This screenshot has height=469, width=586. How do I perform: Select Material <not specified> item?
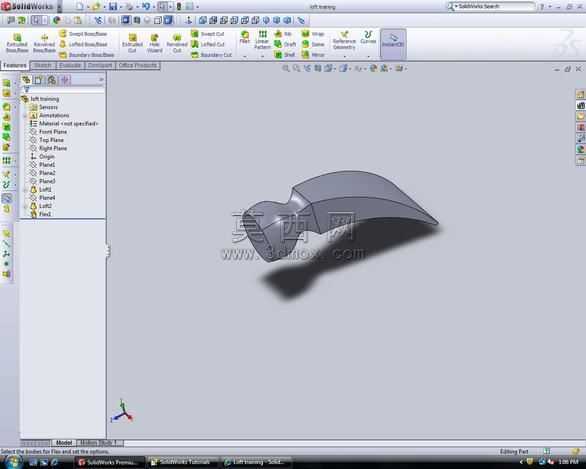click(x=64, y=124)
